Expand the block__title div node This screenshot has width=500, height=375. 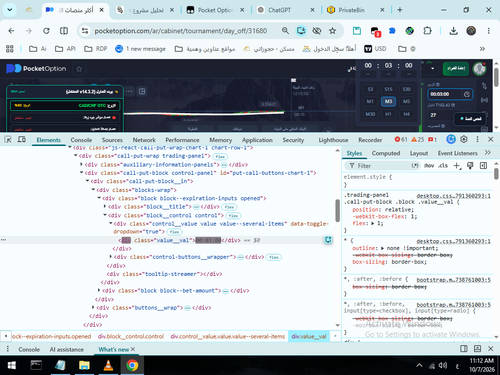105,207
